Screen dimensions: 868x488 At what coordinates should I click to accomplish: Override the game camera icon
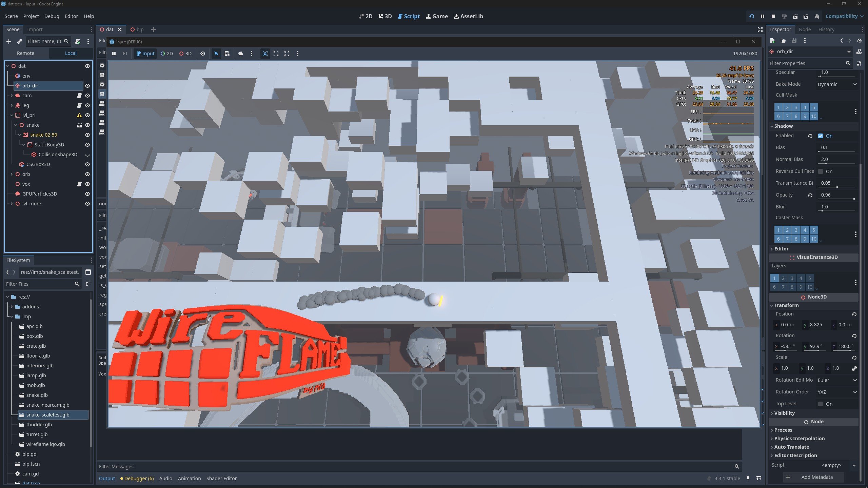pos(241,54)
